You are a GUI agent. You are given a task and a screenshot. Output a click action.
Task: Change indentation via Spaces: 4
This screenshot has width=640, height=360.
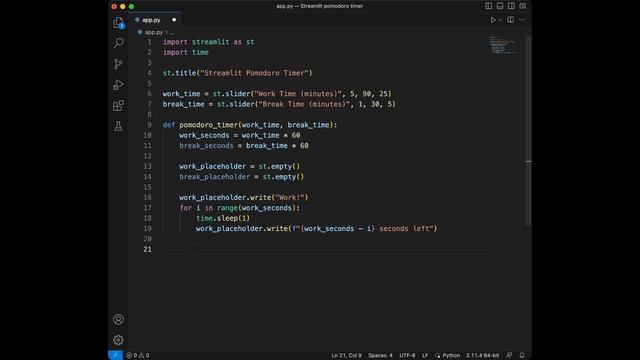[x=380, y=356]
